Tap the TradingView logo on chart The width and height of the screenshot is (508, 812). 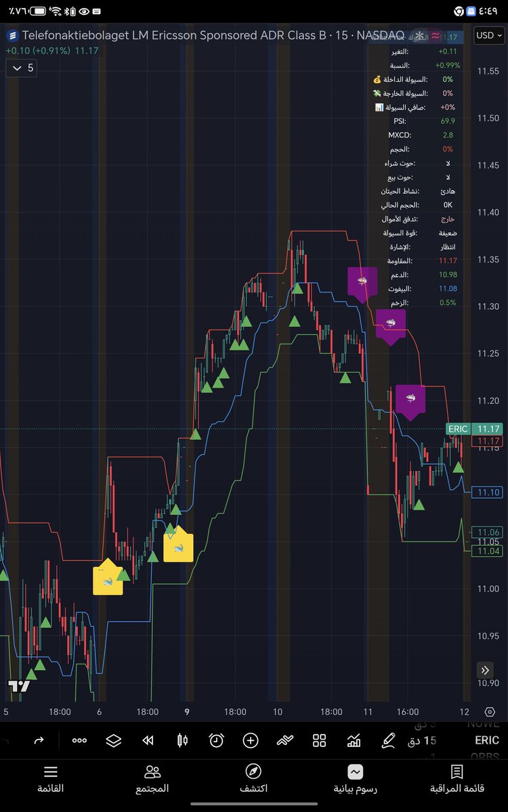tap(19, 686)
